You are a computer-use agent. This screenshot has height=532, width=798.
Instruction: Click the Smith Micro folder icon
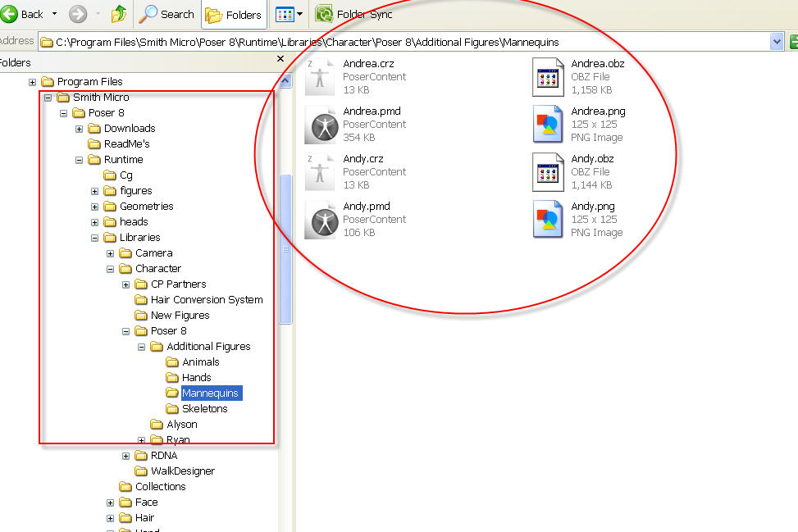point(63,98)
